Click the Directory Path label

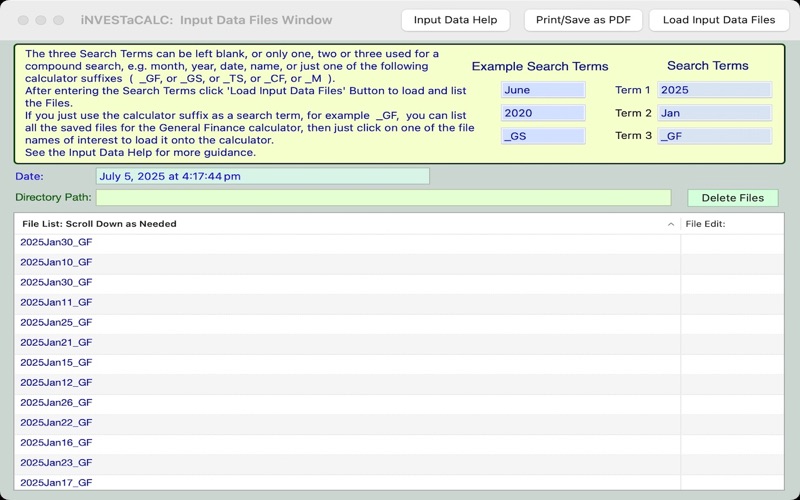(x=53, y=197)
